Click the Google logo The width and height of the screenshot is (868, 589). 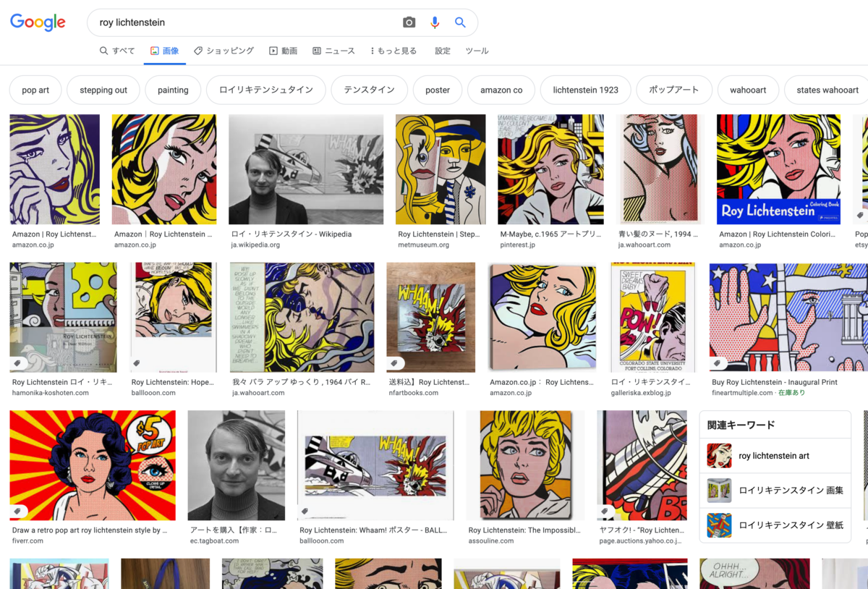tap(38, 22)
